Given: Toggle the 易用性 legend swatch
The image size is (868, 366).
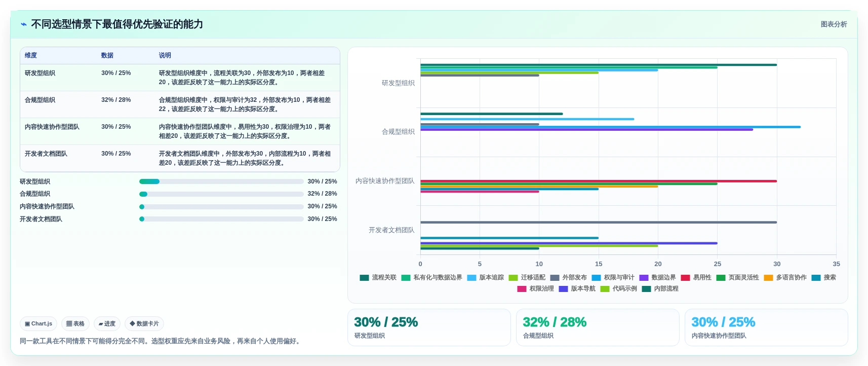Looking at the screenshot, I should 686,278.
